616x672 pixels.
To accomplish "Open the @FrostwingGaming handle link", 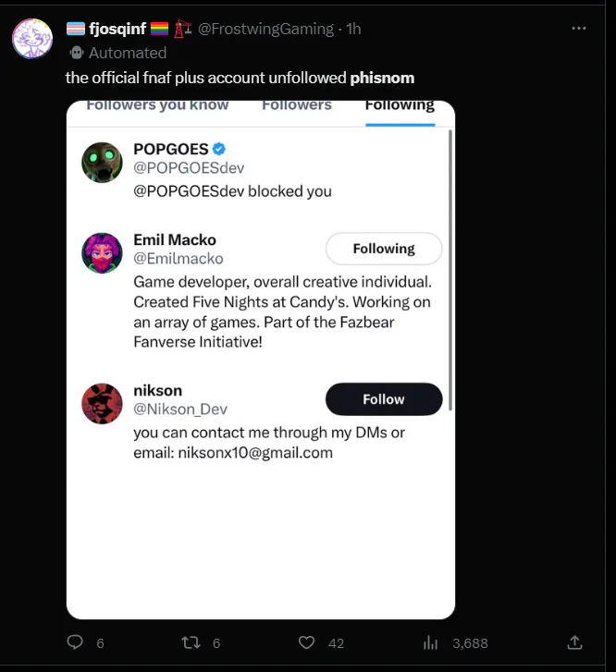I will 265,29.
